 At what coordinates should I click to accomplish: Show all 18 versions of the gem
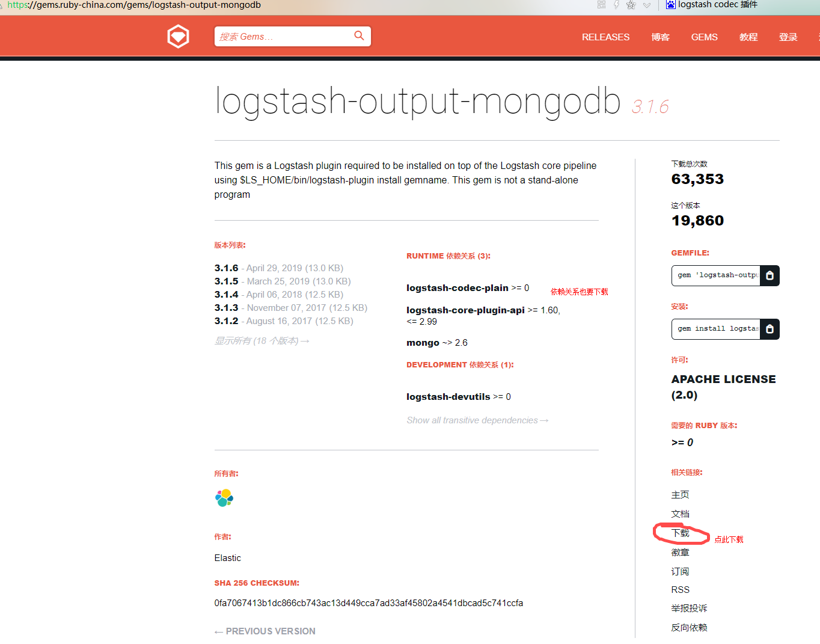pos(262,340)
